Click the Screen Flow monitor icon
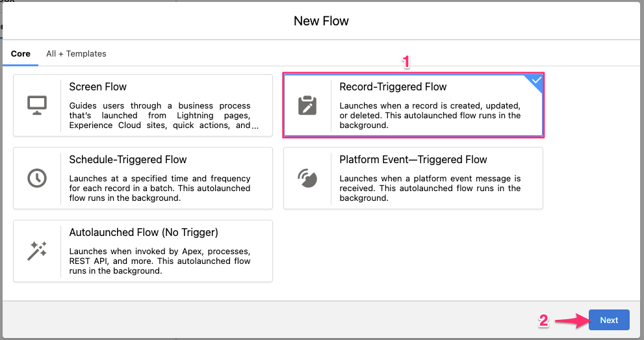The height and width of the screenshot is (340, 644). (36, 105)
